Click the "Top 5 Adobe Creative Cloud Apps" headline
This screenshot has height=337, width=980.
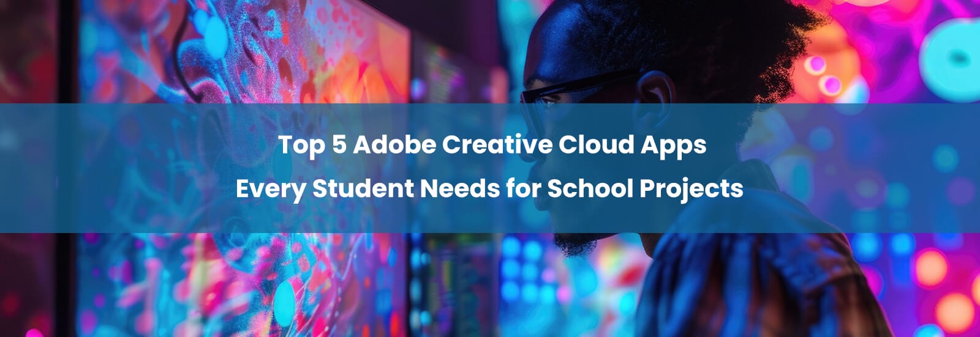[x=492, y=146]
